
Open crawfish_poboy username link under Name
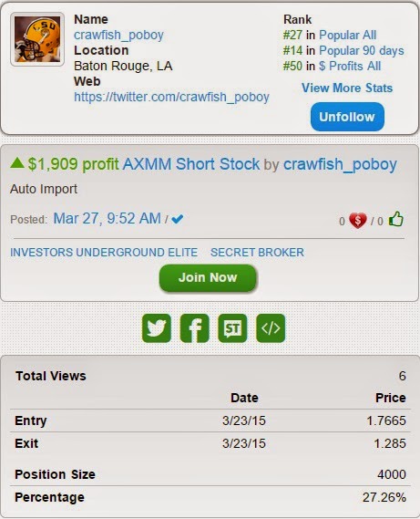pos(118,35)
